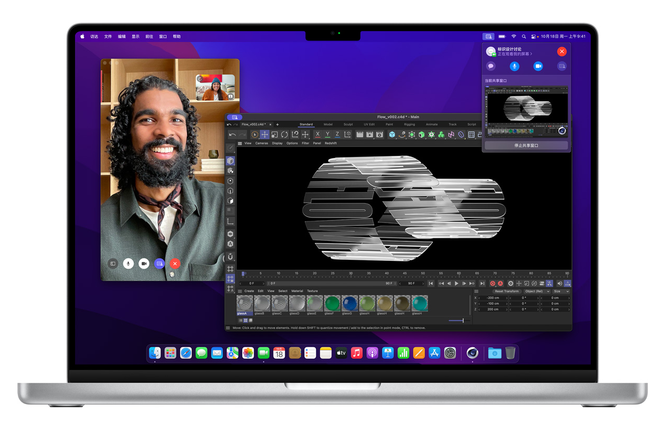The height and width of the screenshot is (424, 670).
Task: Expand the Object (Rel) dropdown
Action: pyautogui.click(x=531, y=291)
